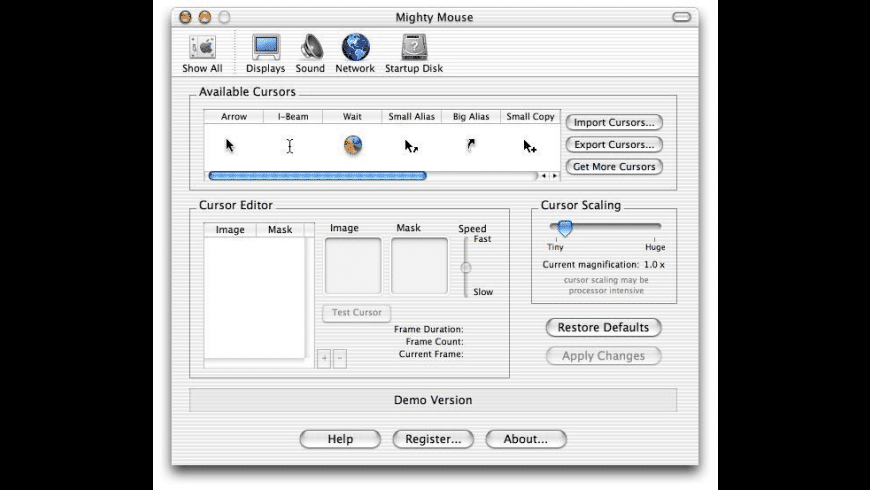This screenshot has height=490, width=870.
Task: Click the Test Cursor button
Action: pos(356,312)
